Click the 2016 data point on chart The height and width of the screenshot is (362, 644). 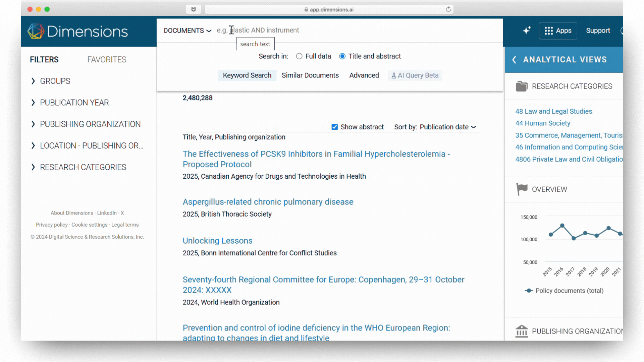562,226
